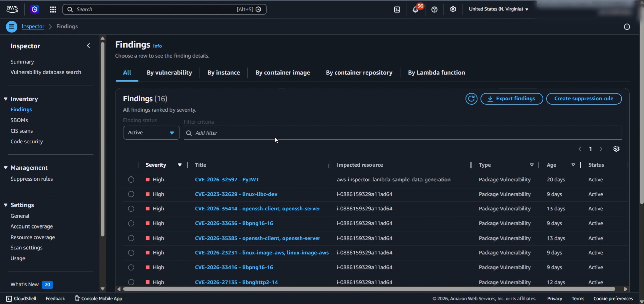The image size is (644, 304).
Task: Open Feedback in the footer
Action: pos(55,299)
